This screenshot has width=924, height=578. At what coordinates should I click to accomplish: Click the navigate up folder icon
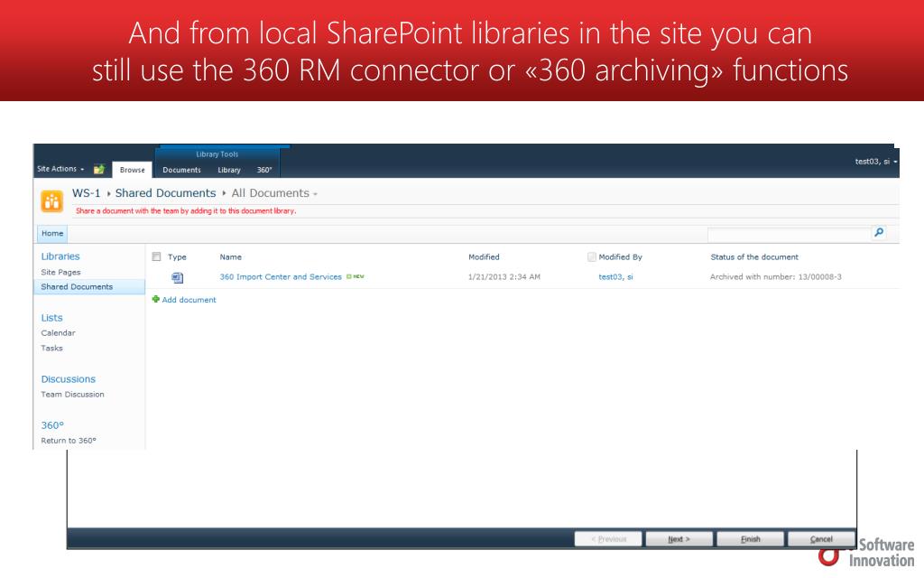[x=99, y=169]
